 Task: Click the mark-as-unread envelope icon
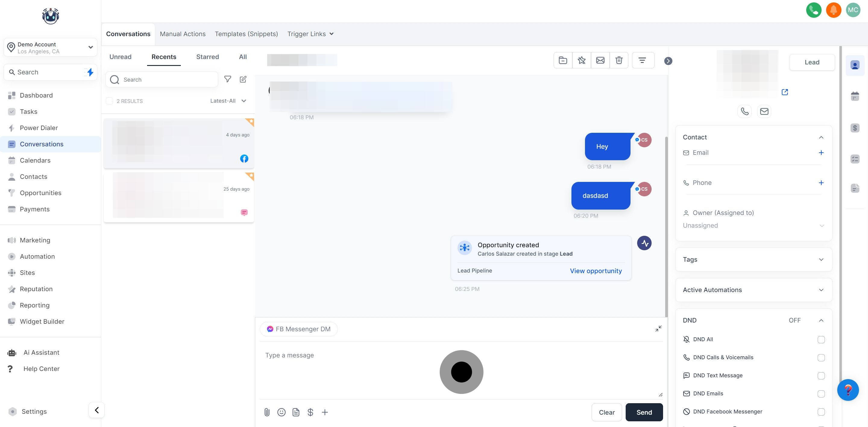pyautogui.click(x=600, y=60)
